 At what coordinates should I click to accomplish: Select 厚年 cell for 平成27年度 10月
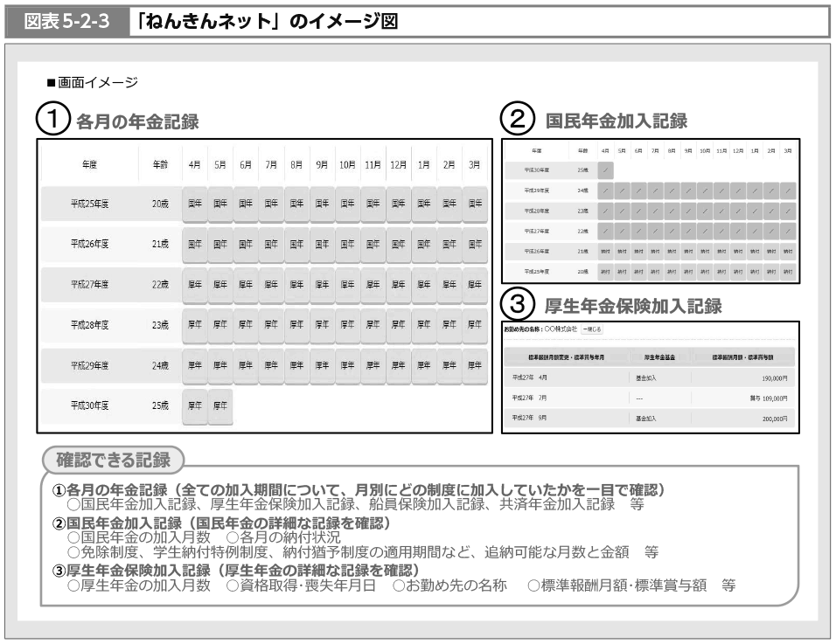point(347,285)
